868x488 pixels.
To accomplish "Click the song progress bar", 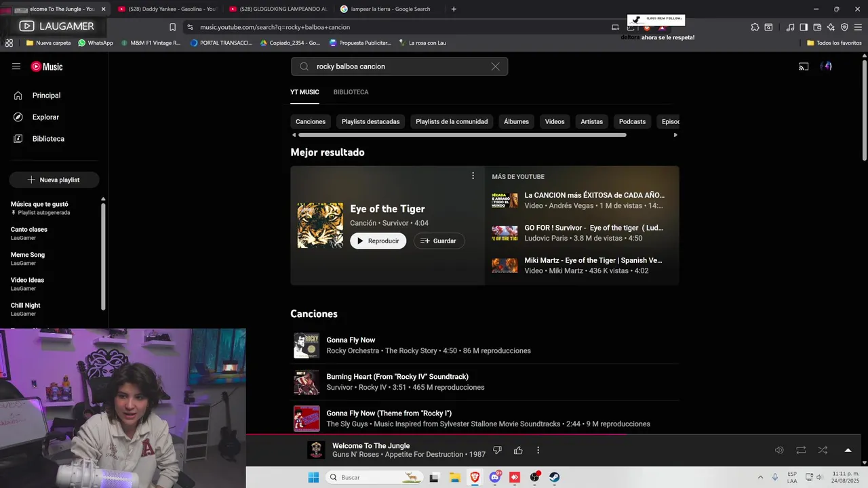I will click(x=553, y=434).
